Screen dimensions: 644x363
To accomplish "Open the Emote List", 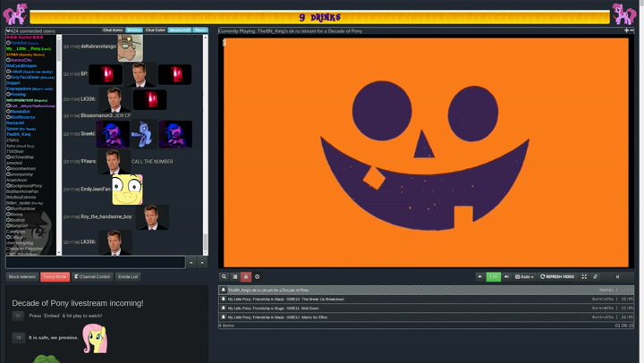I will [128, 277].
